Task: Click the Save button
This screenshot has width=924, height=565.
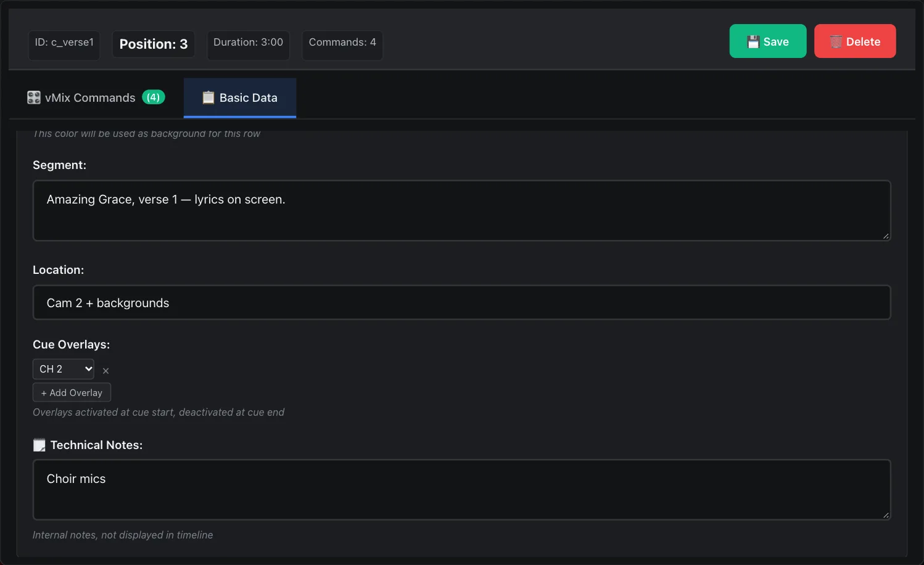Action: 768,41
